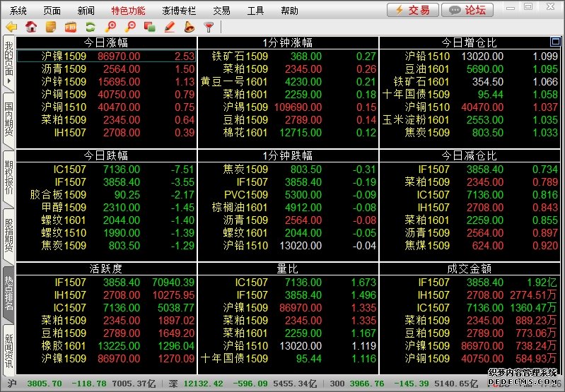Zoom out with the minus magnifier
This screenshot has height=392, width=565.
click(x=129, y=28)
